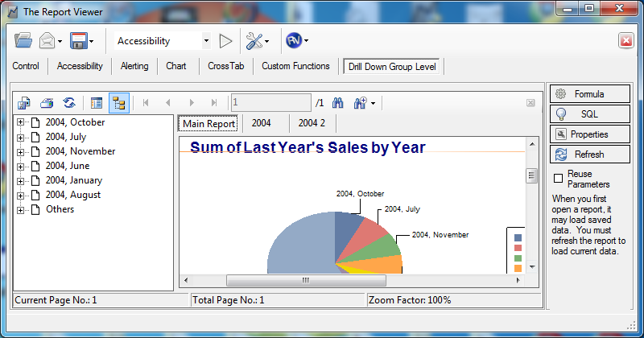The width and height of the screenshot is (644, 338).
Task: Close current view with gray X
Action: (x=530, y=103)
